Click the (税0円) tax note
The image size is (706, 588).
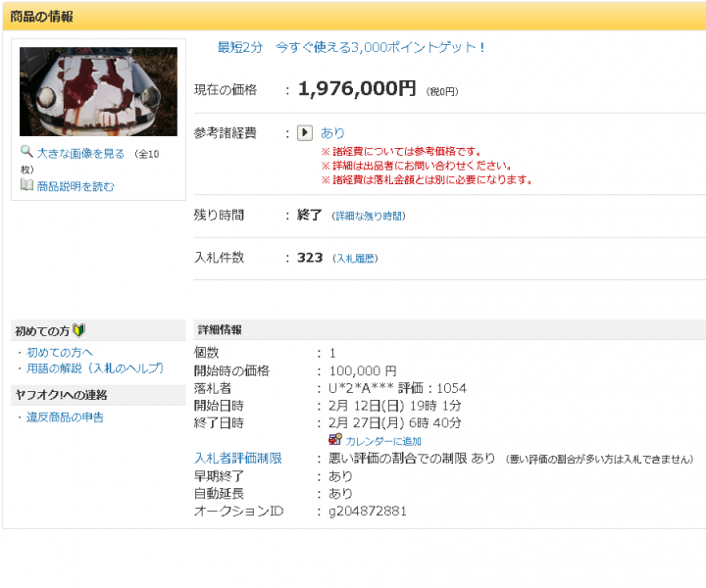pos(442,92)
